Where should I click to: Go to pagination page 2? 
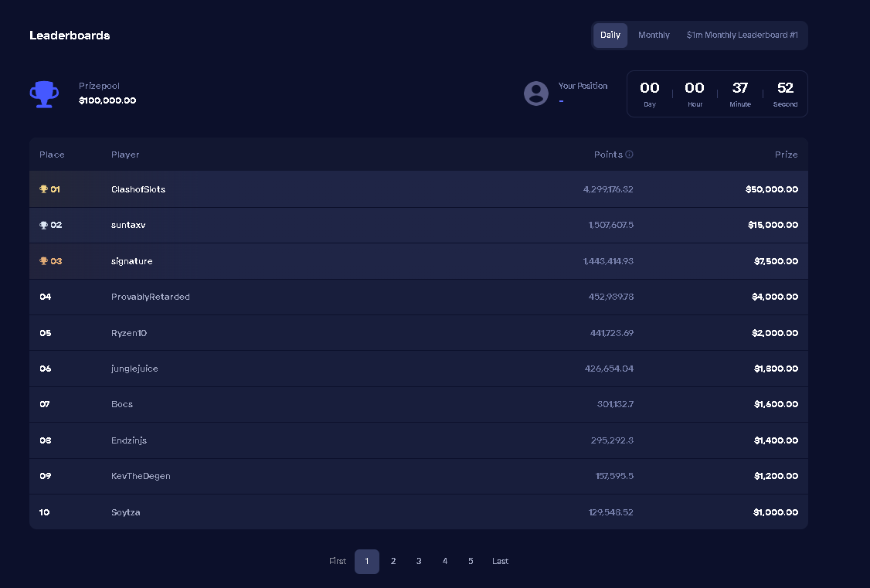(x=393, y=562)
